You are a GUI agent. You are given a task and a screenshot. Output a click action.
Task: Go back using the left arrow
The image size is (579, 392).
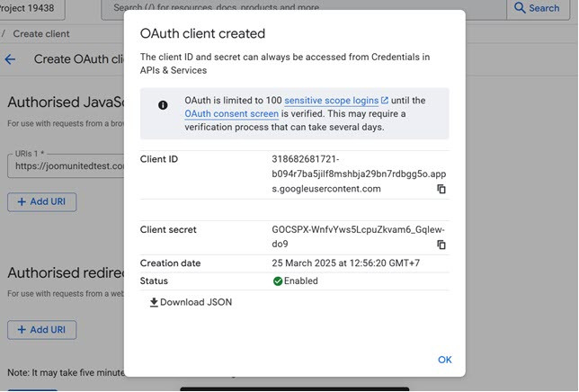click(x=10, y=59)
